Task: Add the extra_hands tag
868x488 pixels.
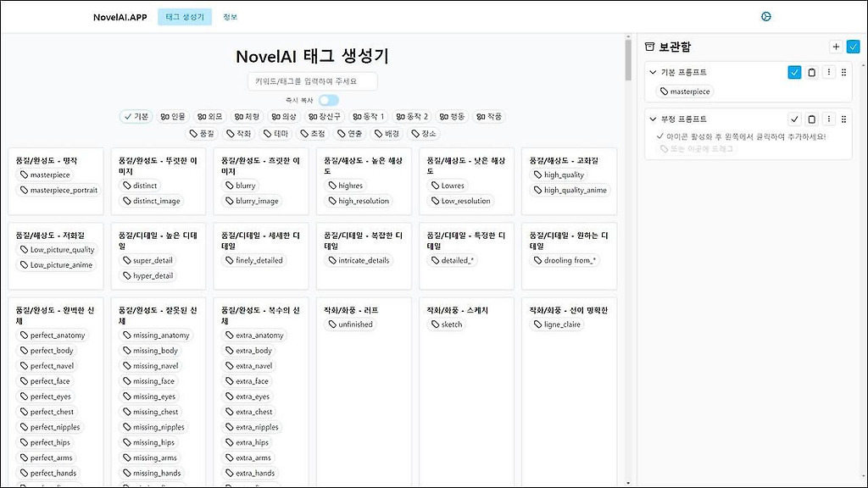Action: [x=250, y=473]
